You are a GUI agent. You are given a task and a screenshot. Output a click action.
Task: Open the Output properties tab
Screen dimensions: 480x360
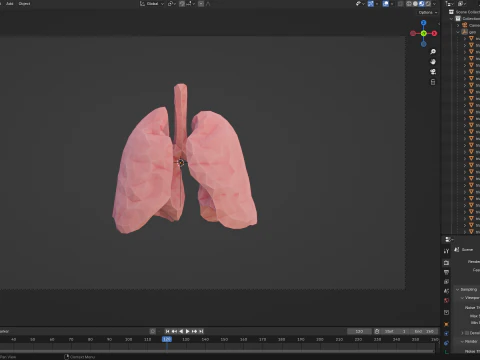[x=446, y=272]
